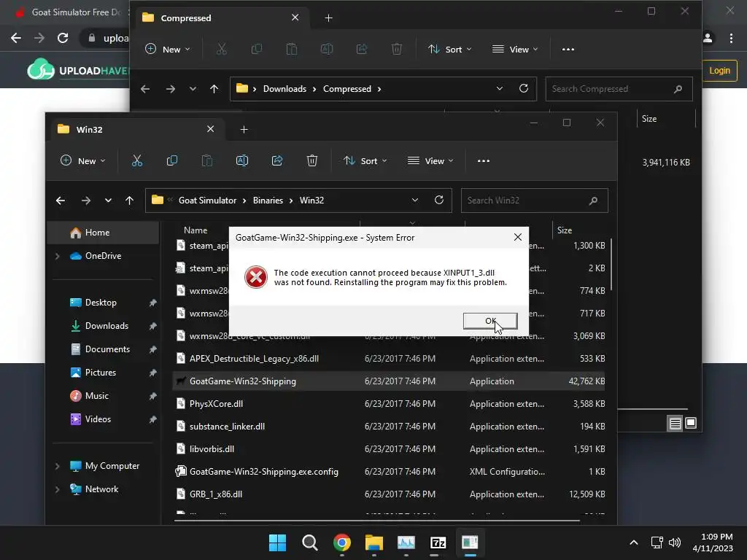This screenshot has width=747, height=560.
Task: Open the New dropdown in Win32 window
Action: 83,161
